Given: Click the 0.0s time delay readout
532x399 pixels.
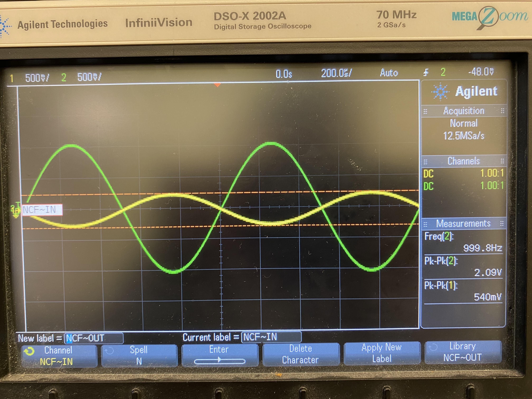Looking at the screenshot, I should (x=284, y=74).
